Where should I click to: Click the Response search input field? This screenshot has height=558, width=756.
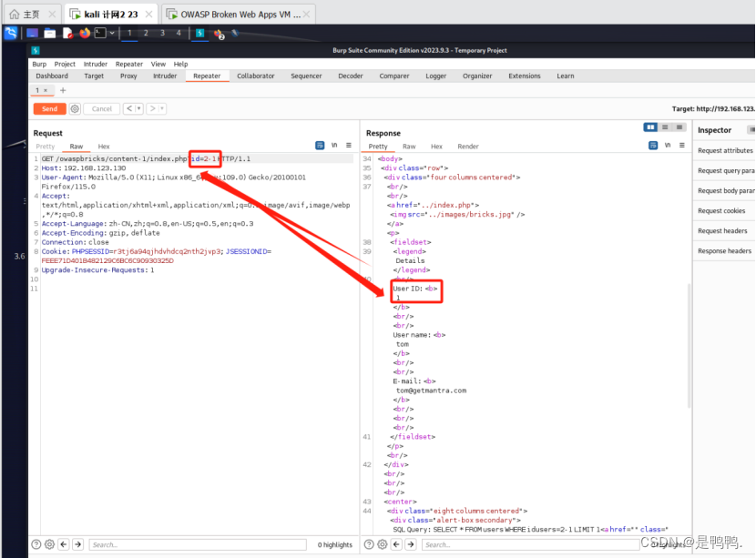(x=530, y=545)
